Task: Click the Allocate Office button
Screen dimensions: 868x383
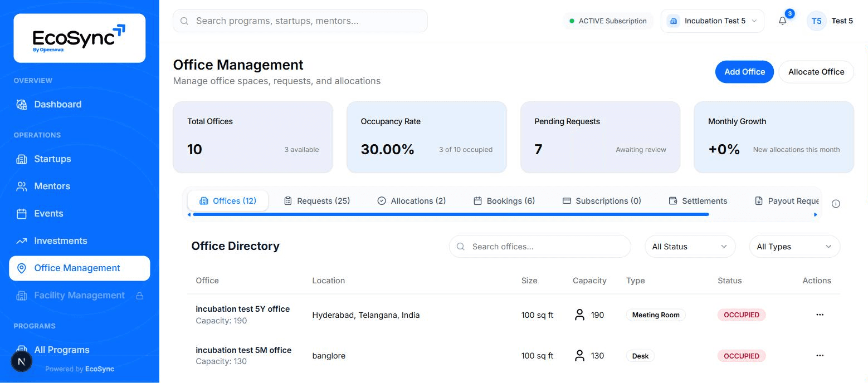Action: click(816, 72)
